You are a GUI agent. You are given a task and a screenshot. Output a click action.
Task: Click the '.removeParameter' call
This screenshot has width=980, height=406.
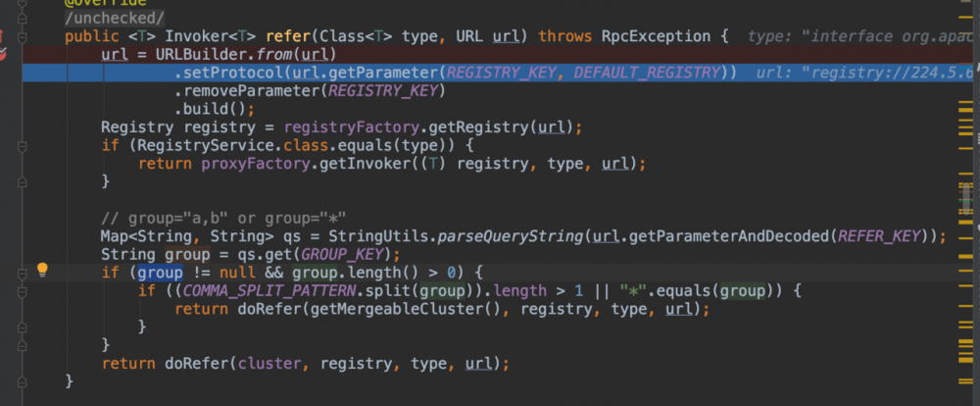click(247, 90)
